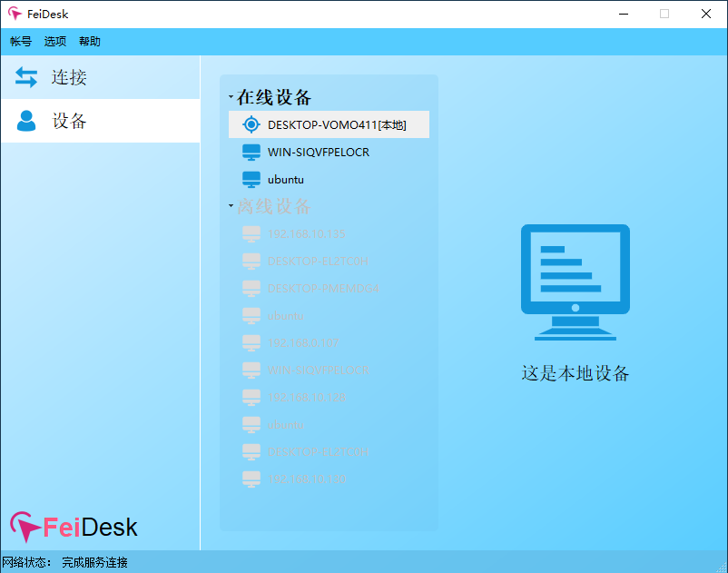Screen dimensions: 728x573
Task: Select the offline device 192.168.10.130
Action: pyautogui.click(x=329, y=479)
